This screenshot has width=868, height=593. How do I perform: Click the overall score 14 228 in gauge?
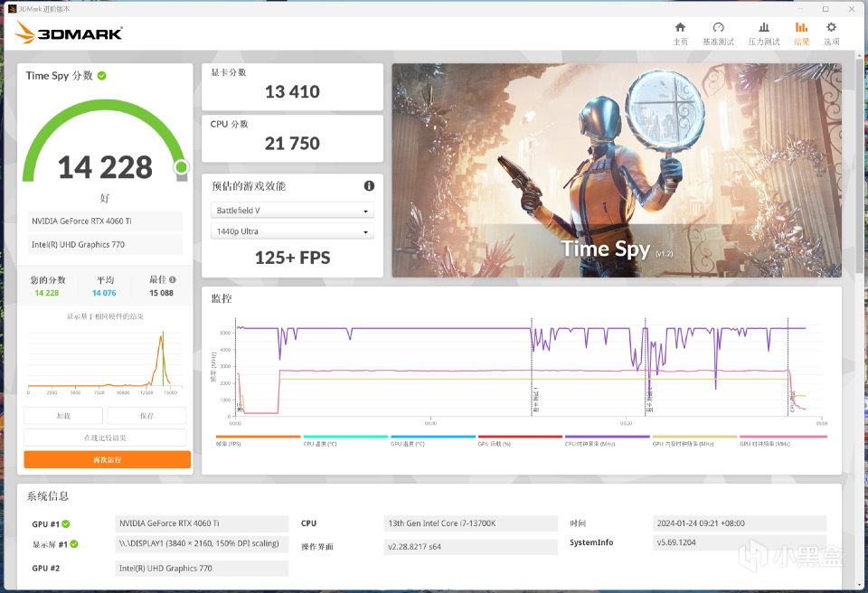point(105,168)
